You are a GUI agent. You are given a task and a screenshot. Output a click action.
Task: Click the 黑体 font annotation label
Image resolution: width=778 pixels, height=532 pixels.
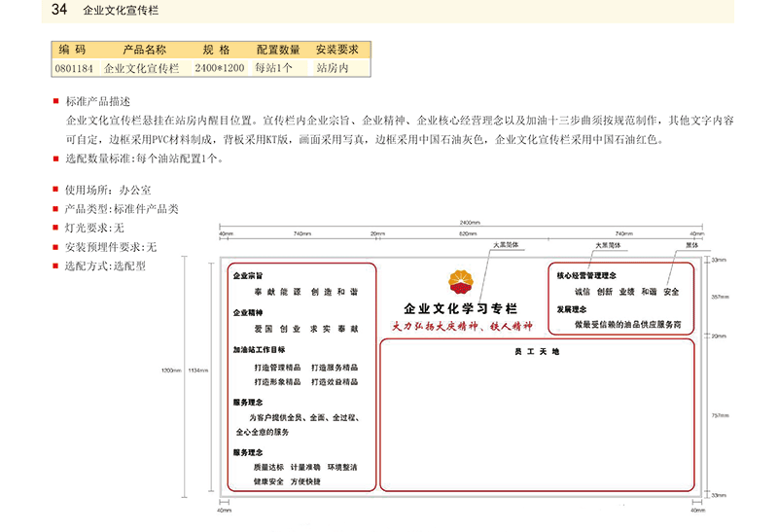coord(692,245)
